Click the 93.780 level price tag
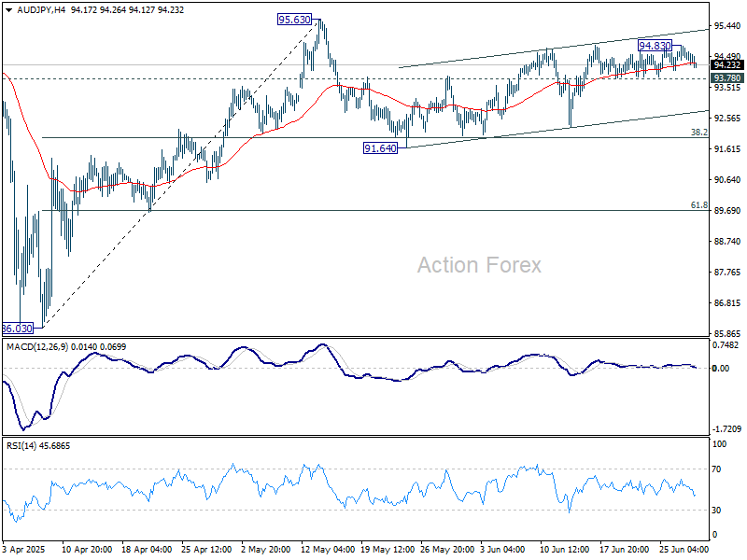The image size is (747, 560). coord(727,77)
